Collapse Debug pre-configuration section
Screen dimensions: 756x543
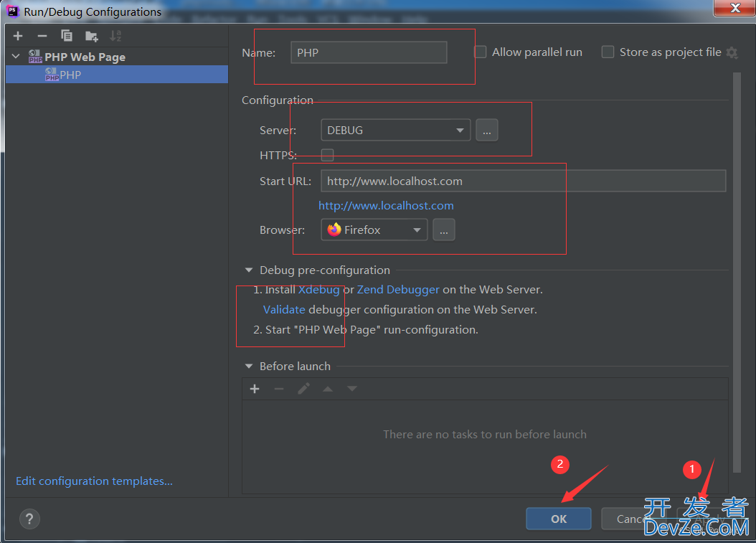[249, 270]
